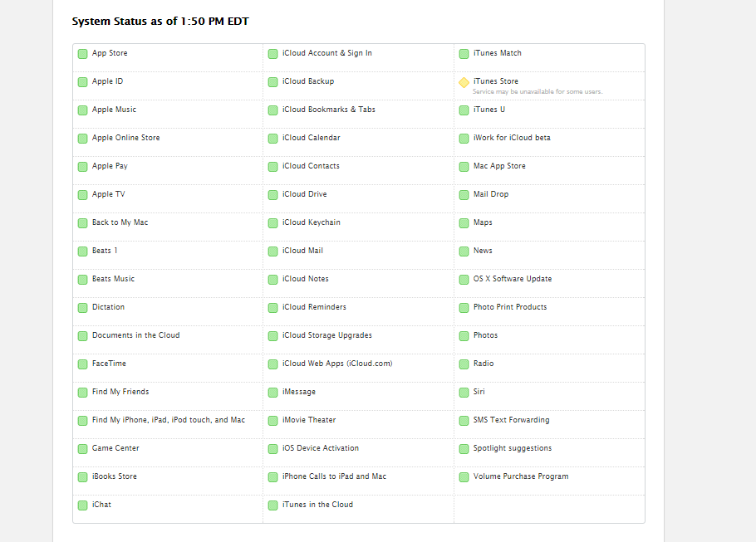The width and height of the screenshot is (756, 542).
Task: Click the green status icon beside Dictation
Action: [x=82, y=307]
